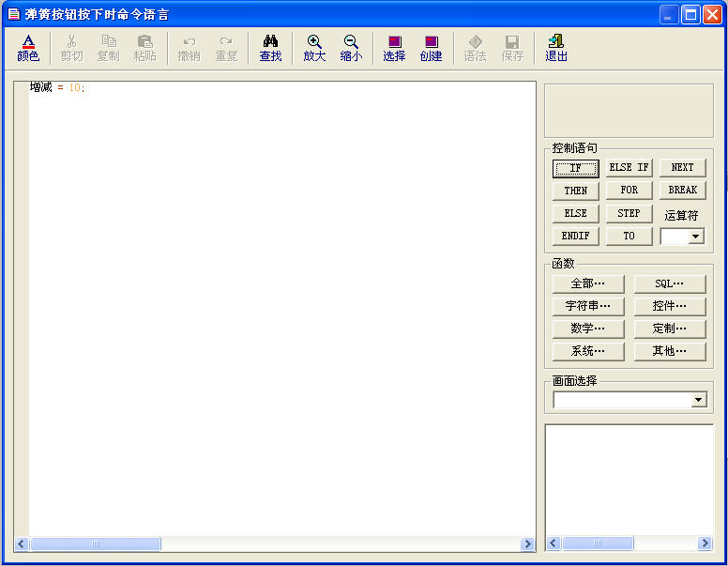728x566 pixels.
Task: Insert the BREAK keyword
Action: tap(683, 191)
